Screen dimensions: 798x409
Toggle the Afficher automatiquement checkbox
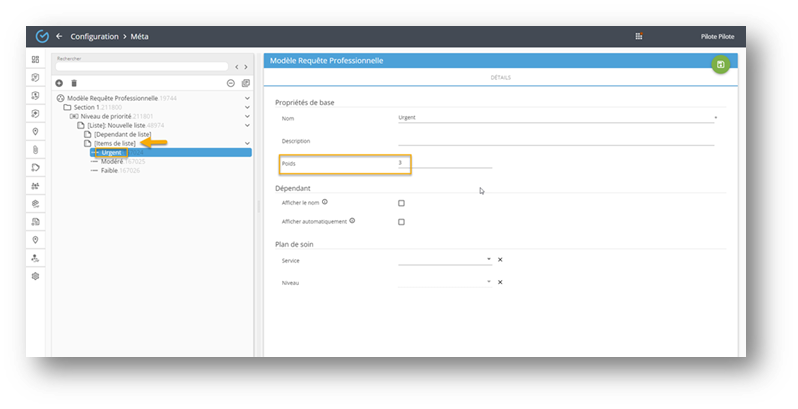coord(401,222)
